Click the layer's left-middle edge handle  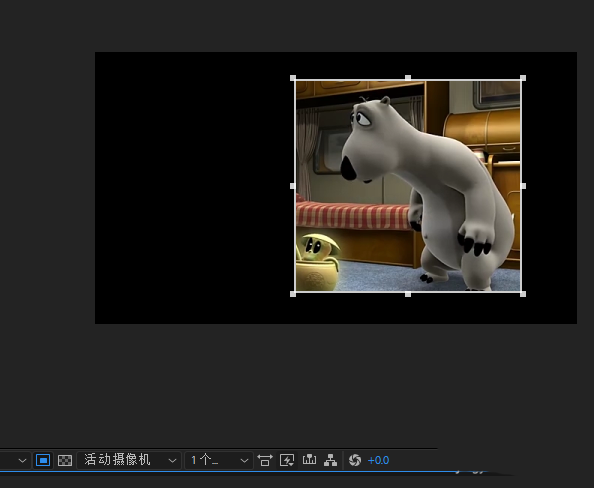coord(292,186)
